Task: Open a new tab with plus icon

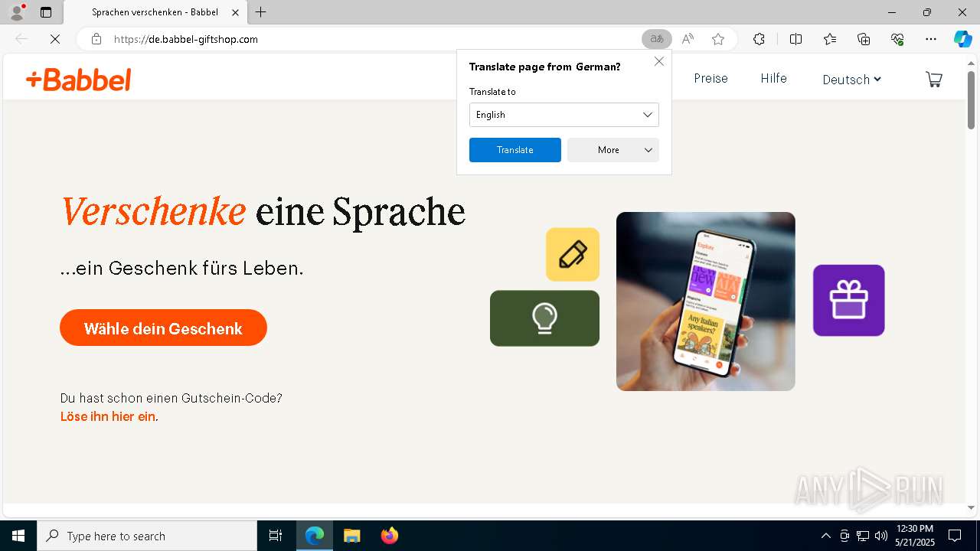Action: click(x=261, y=12)
